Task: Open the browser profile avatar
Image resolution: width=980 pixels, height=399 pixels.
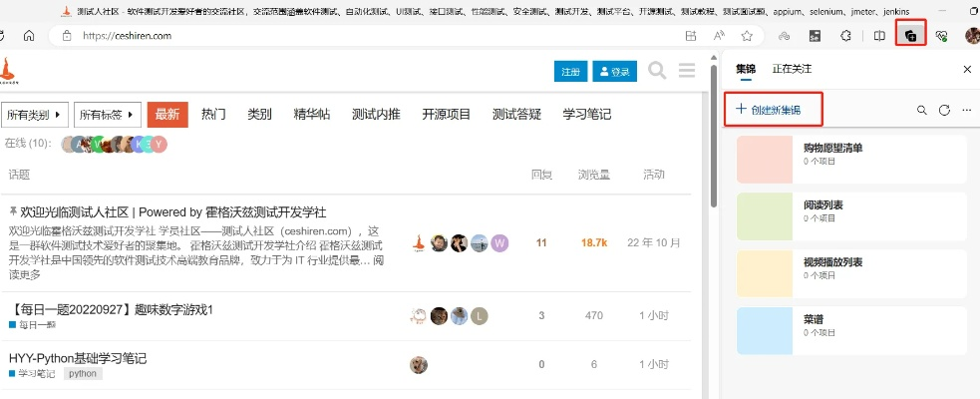Action: (x=972, y=36)
